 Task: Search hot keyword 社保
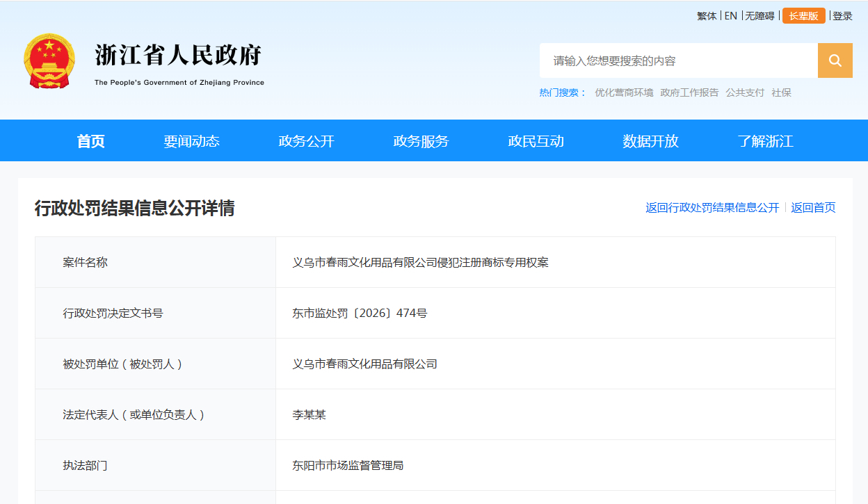click(x=781, y=92)
